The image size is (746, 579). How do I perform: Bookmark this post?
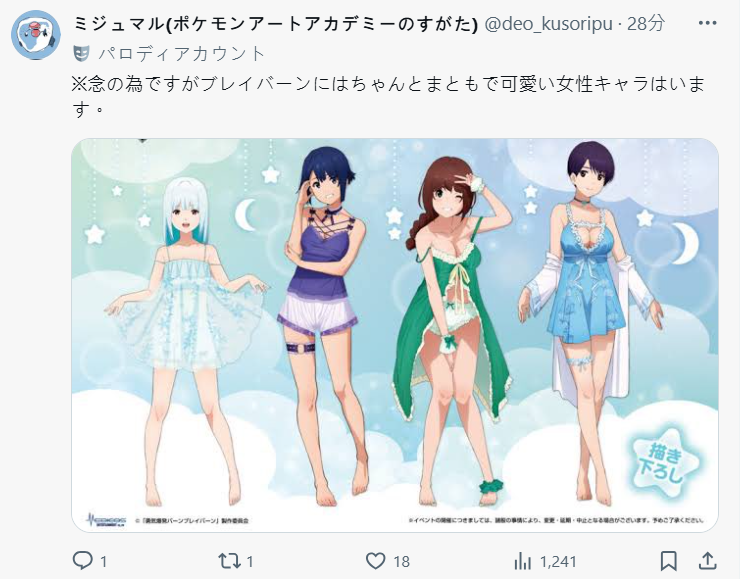[668, 561]
